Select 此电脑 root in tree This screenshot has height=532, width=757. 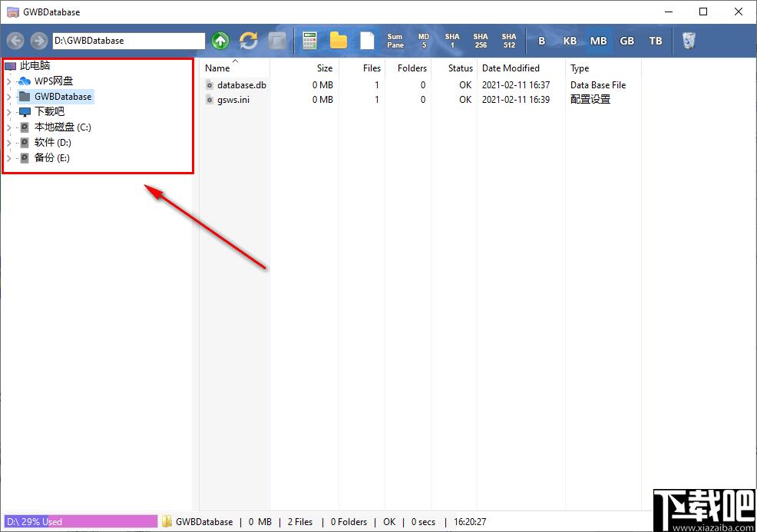[35, 66]
